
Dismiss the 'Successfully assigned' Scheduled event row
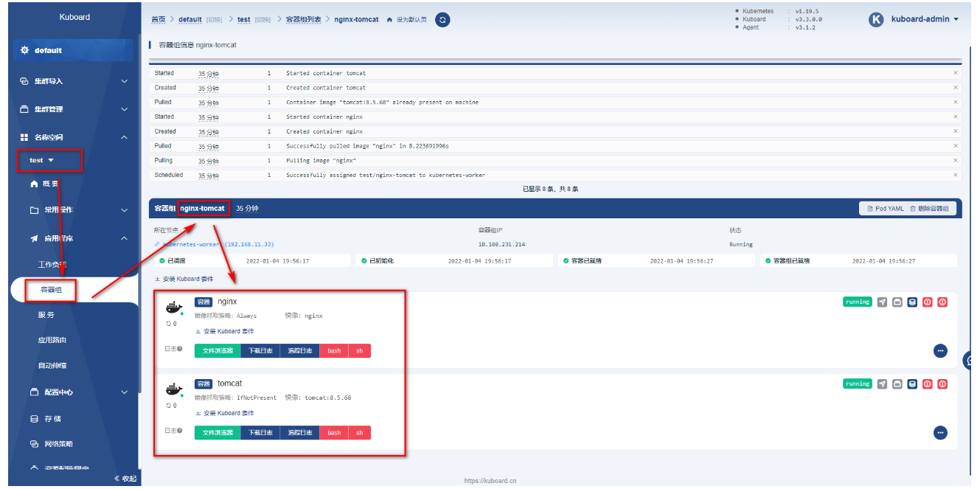tap(956, 175)
